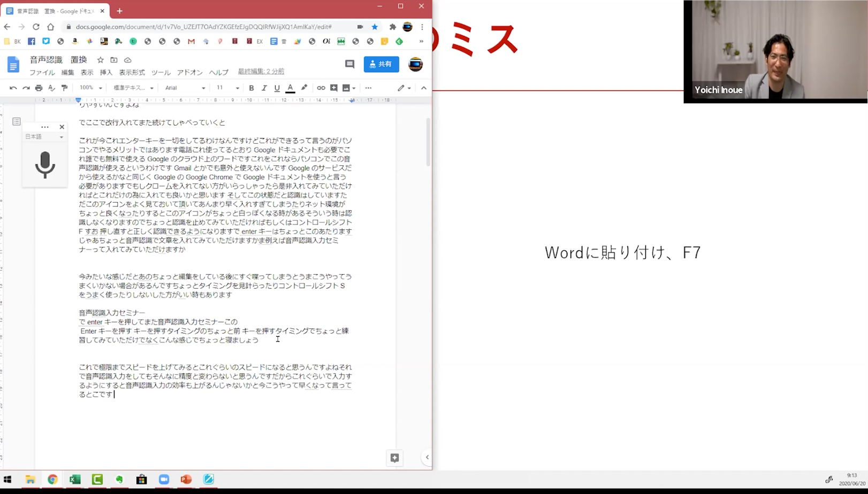Viewport: 868px width, 494px height.
Task: Click the insert link icon
Action: tap(321, 88)
